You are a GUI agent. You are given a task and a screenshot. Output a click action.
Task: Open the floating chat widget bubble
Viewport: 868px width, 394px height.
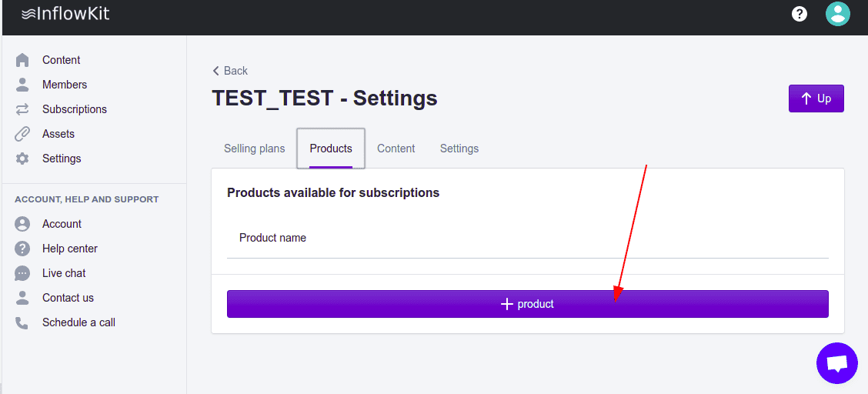836,363
